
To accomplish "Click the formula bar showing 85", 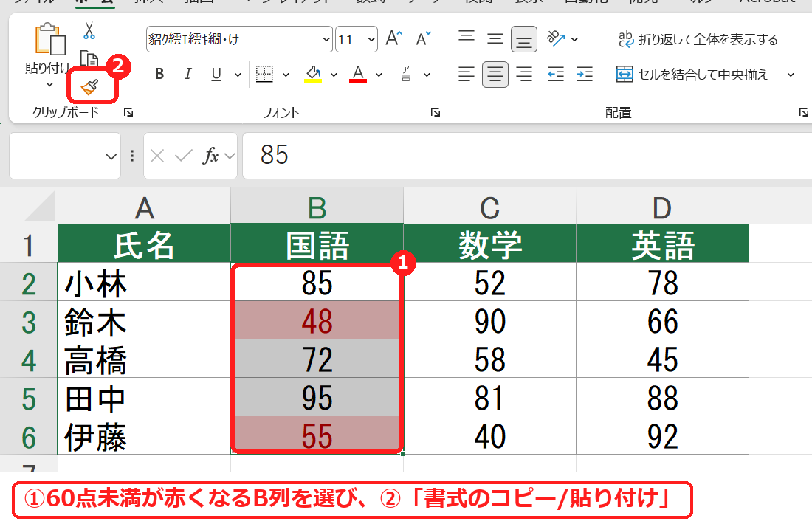I will 527,155.
